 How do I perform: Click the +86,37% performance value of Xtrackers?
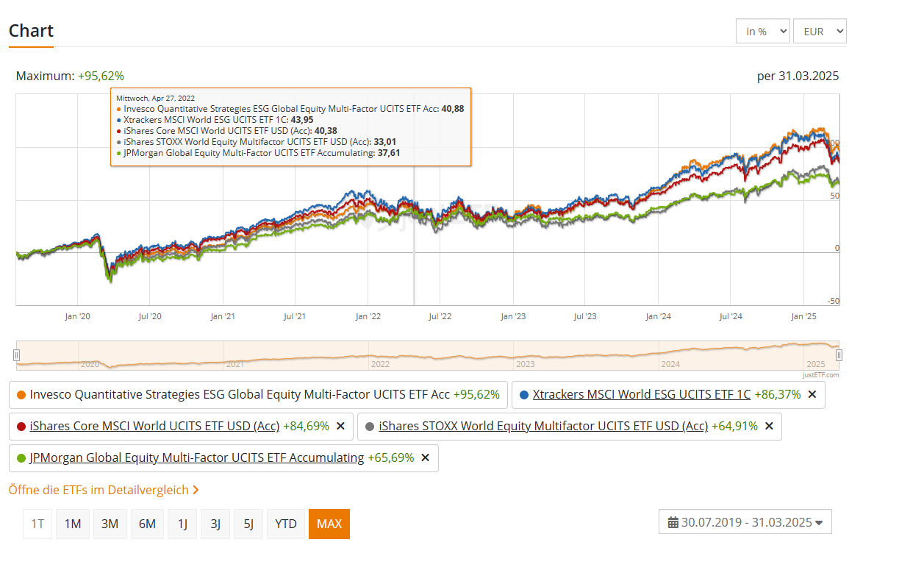pos(778,395)
